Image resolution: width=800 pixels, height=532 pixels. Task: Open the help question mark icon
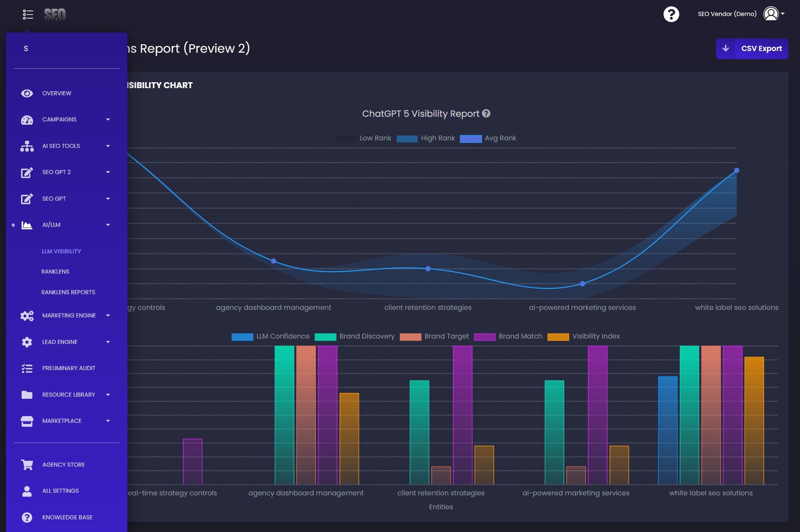[x=671, y=14]
